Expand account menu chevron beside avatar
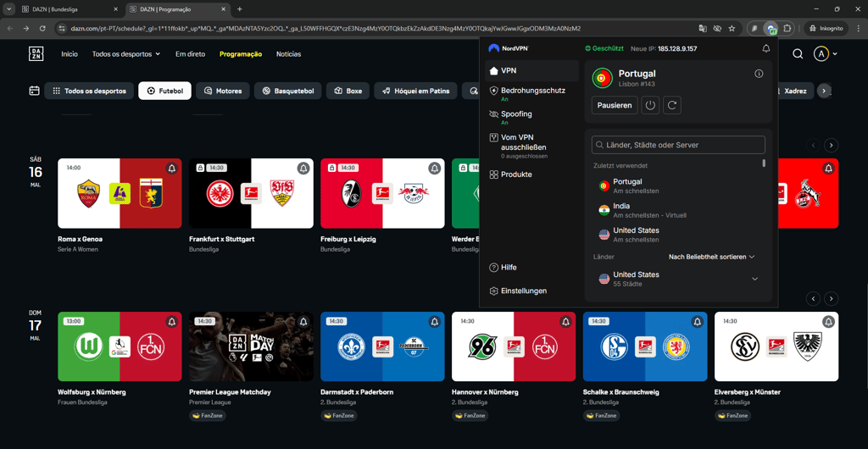 (x=835, y=54)
